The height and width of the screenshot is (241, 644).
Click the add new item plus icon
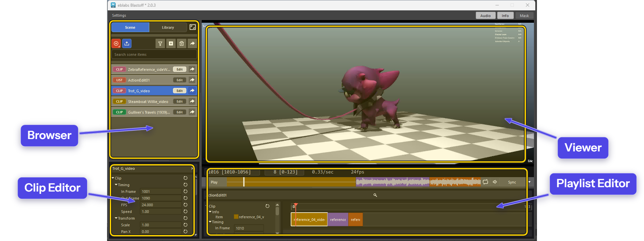[171, 43]
